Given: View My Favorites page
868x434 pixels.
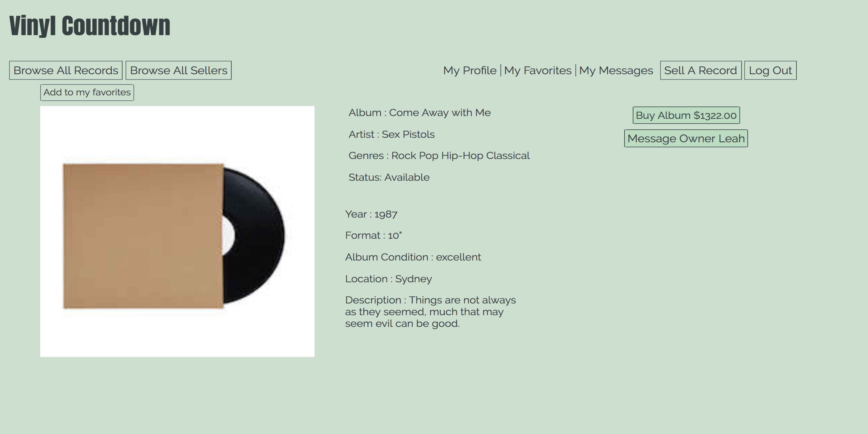Looking at the screenshot, I should [538, 70].
